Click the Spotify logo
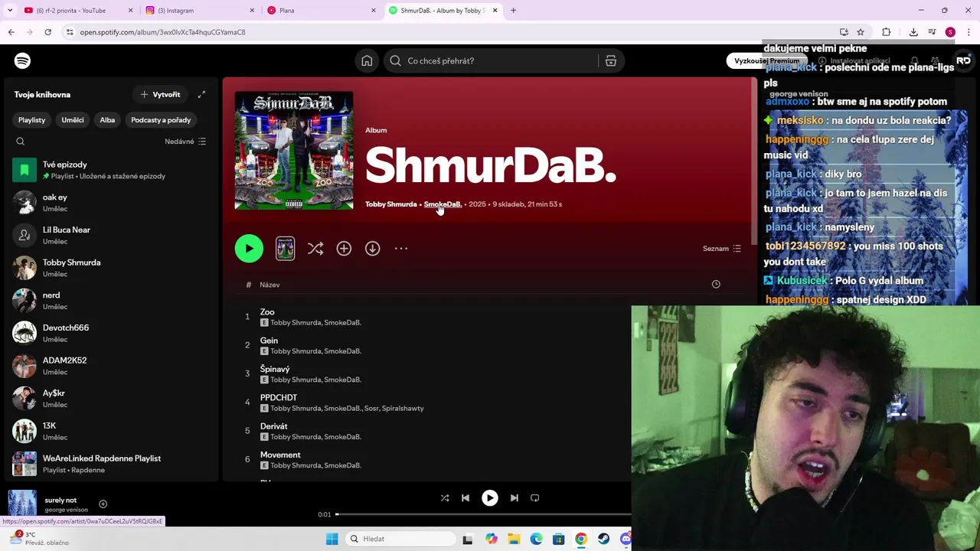 click(22, 60)
